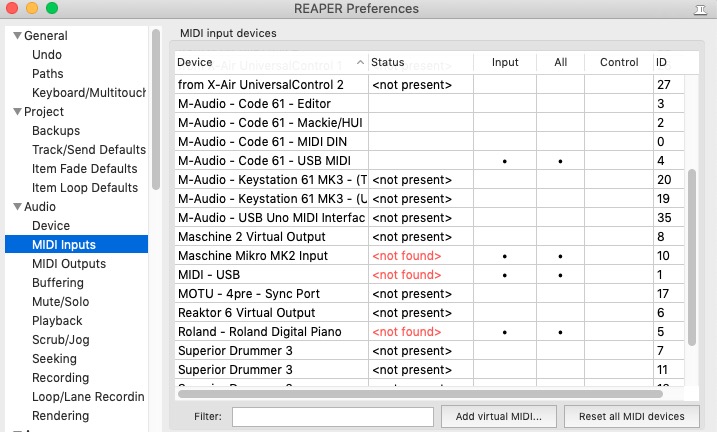The image size is (717, 432).
Task: Select M-Audio Code 61 MIDI DIN row
Action: point(429,142)
